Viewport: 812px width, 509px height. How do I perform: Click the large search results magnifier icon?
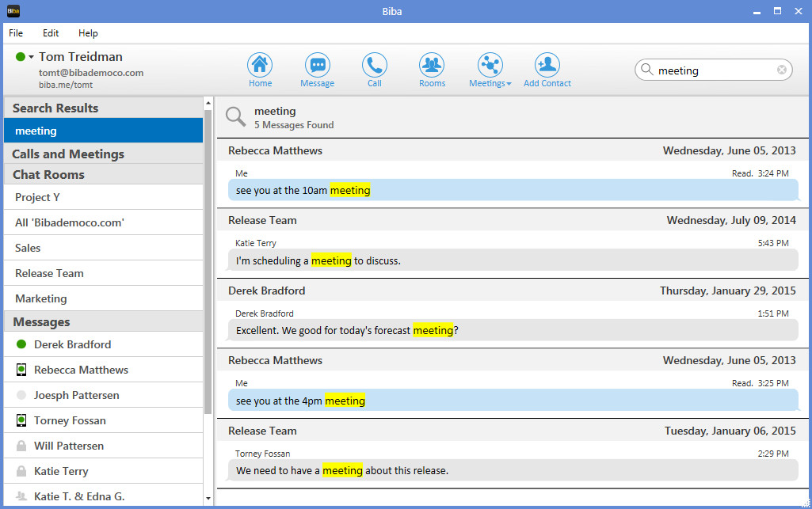(235, 117)
